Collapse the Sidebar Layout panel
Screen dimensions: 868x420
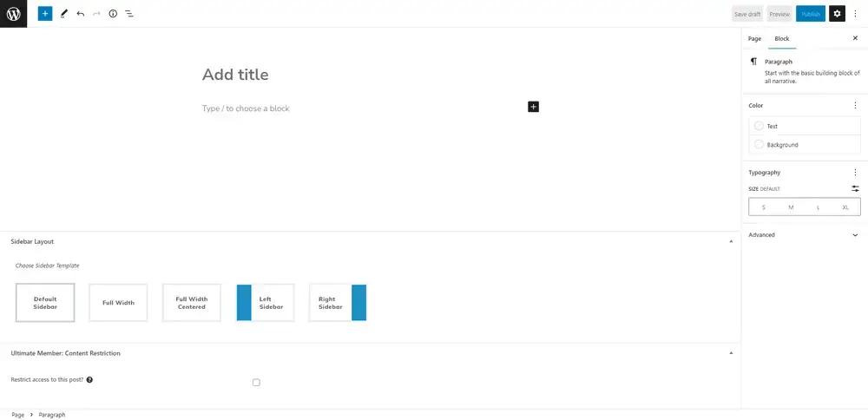coord(731,241)
